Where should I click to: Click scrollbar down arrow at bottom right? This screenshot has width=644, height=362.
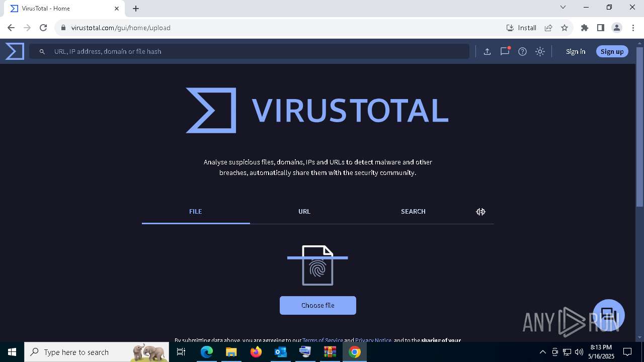click(x=639, y=337)
